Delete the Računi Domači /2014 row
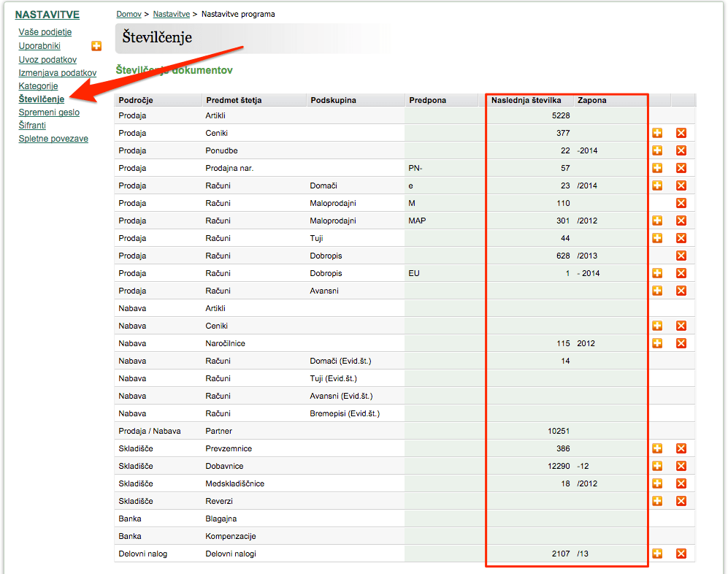728x574 pixels. click(681, 185)
